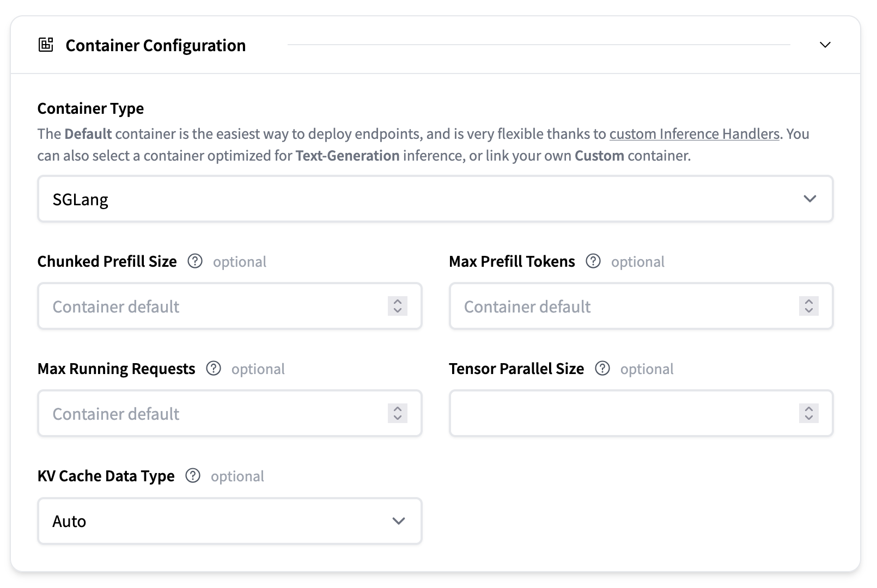Click the chevron arrow in KV Cache dropdown
The width and height of the screenshot is (877, 588).
[399, 521]
